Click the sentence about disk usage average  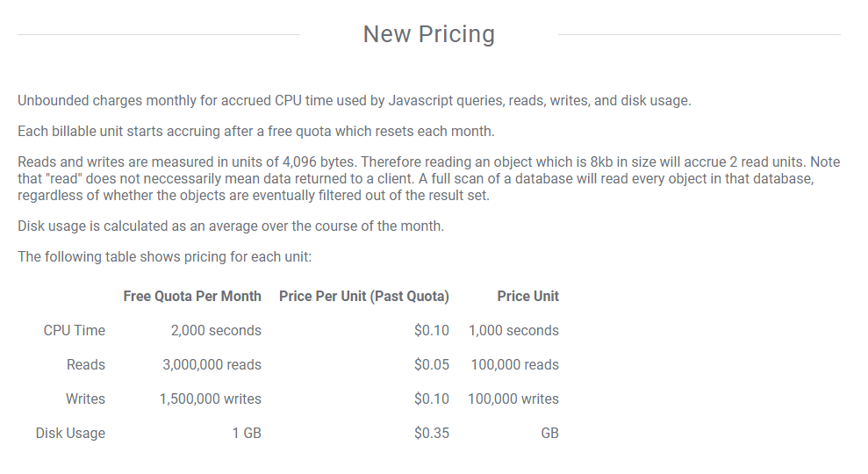231,226
